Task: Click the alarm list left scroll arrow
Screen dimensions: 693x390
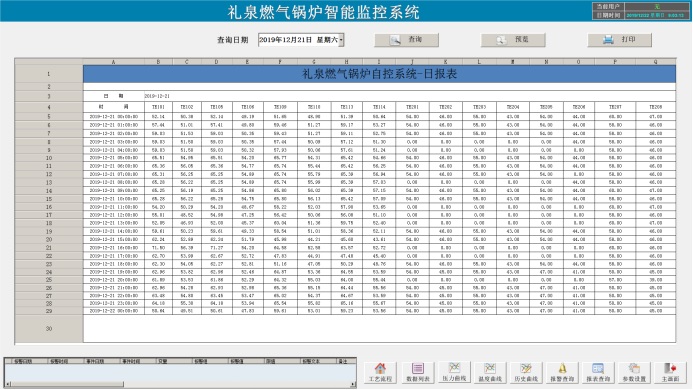Action: pos(8,384)
